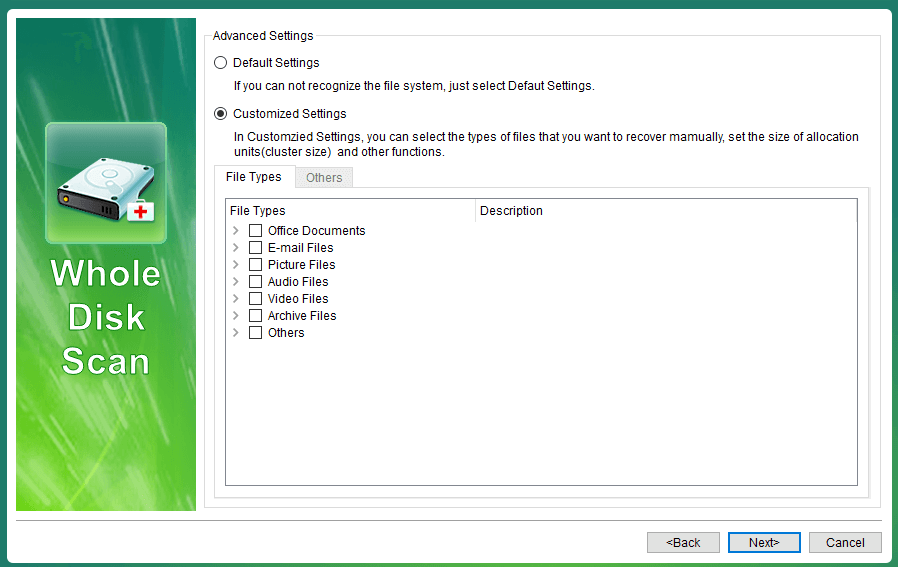
Task: Expand the Video Files tree node
Action: (235, 298)
